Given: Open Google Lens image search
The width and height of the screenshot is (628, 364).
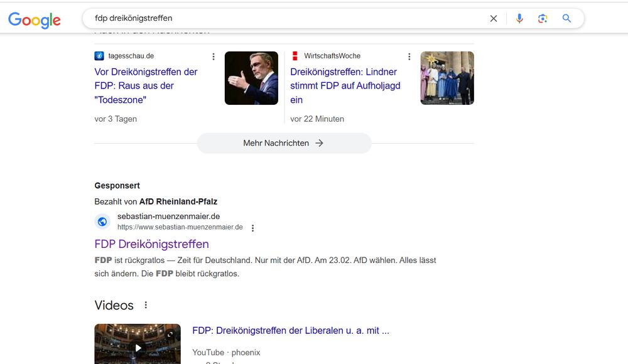Looking at the screenshot, I should coord(543,18).
